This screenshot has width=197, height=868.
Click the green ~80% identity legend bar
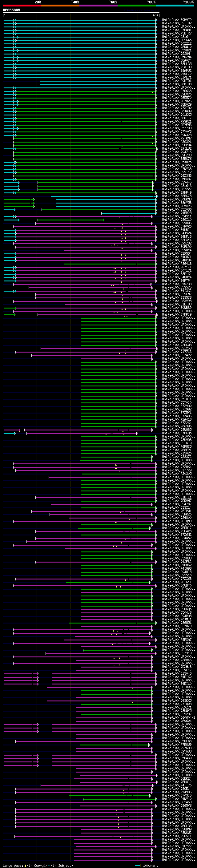pos(137,6)
